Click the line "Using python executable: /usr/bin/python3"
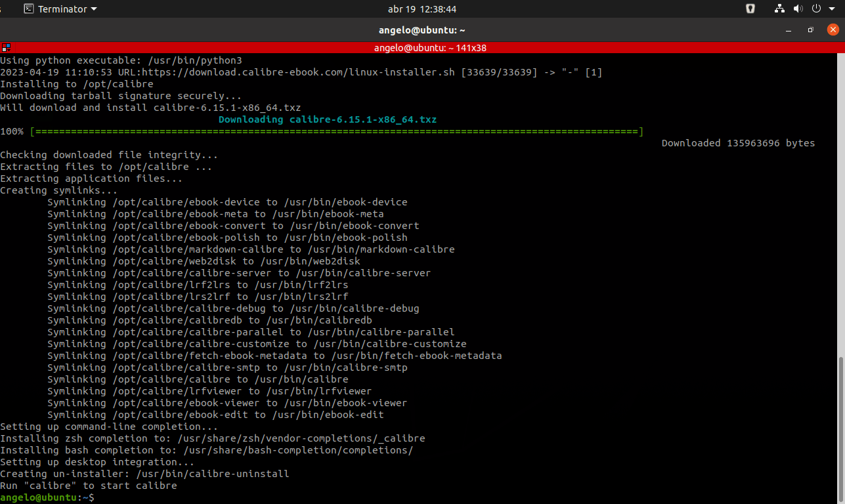 point(121,60)
